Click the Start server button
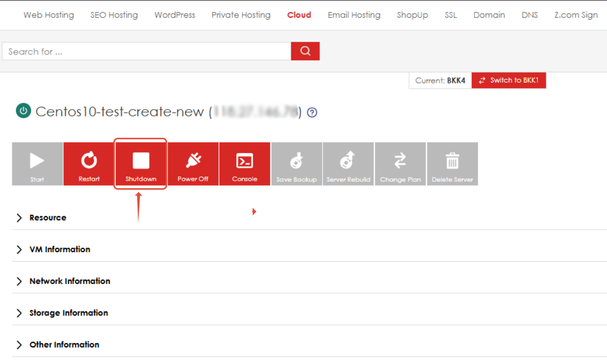Image resolution: width=607 pixels, height=364 pixels. coord(37,164)
